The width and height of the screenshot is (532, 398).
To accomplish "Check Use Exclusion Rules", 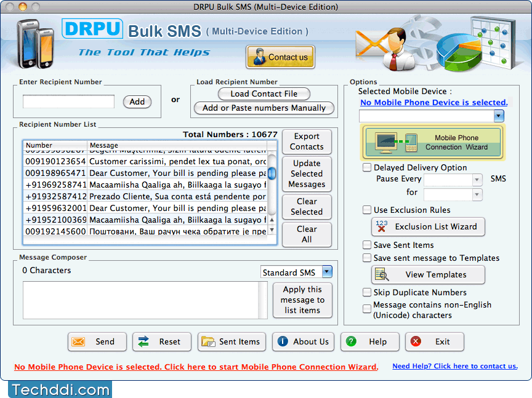I will click(x=367, y=210).
